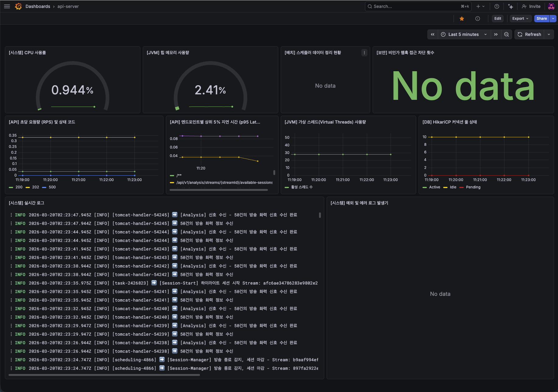Focus the Search input field
Image resolution: width=558 pixels, height=392 pixels.
click(418, 6)
